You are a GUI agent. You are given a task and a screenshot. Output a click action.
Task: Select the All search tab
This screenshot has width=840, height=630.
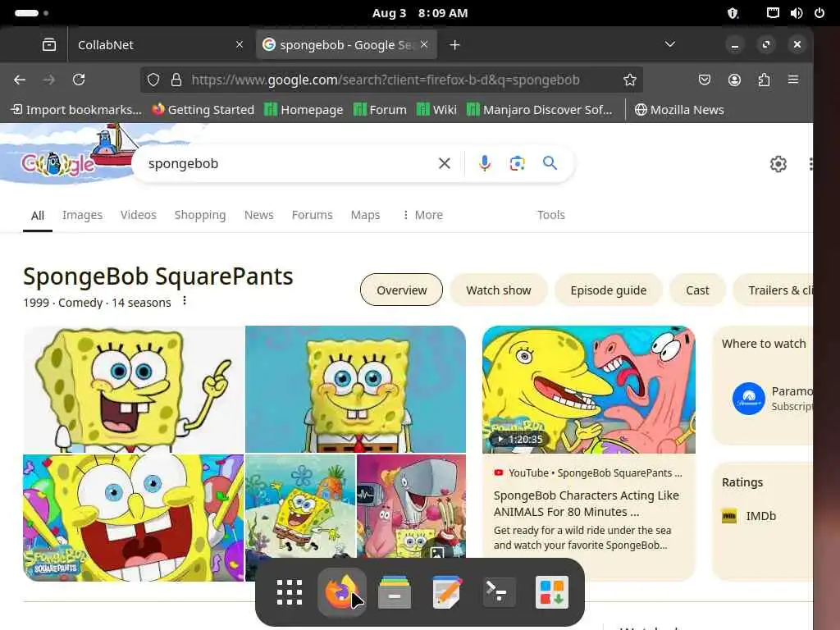(38, 216)
